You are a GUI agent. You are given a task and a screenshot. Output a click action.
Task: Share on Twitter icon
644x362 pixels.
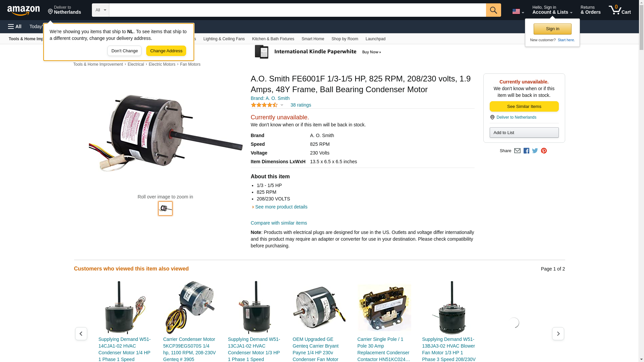tap(535, 151)
